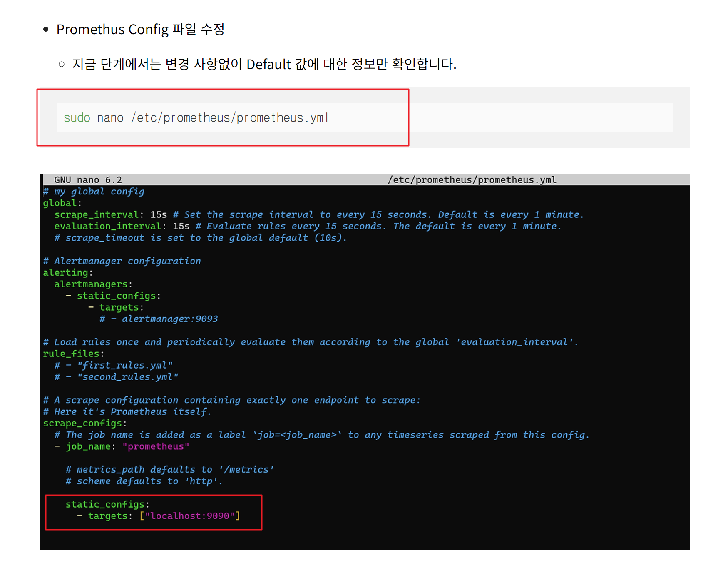Click the '- targets:' line under alertmanagers
This screenshot has height=588, width=723.
(116, 307)
